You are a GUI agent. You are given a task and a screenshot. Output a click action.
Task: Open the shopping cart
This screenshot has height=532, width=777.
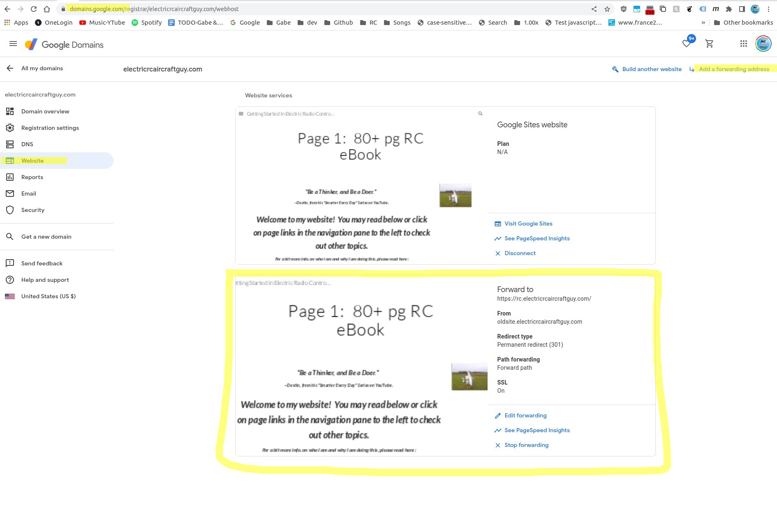click(x=709, y=44)
